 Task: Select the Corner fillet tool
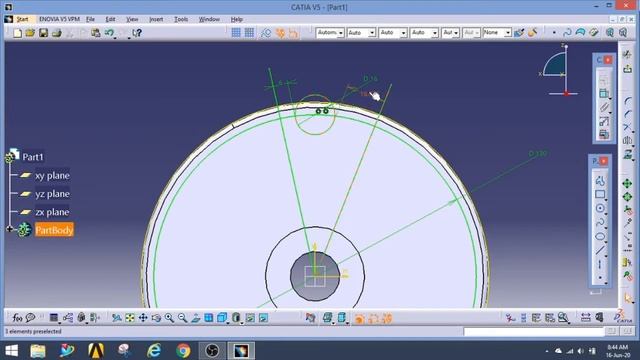(x=627, y=100)
